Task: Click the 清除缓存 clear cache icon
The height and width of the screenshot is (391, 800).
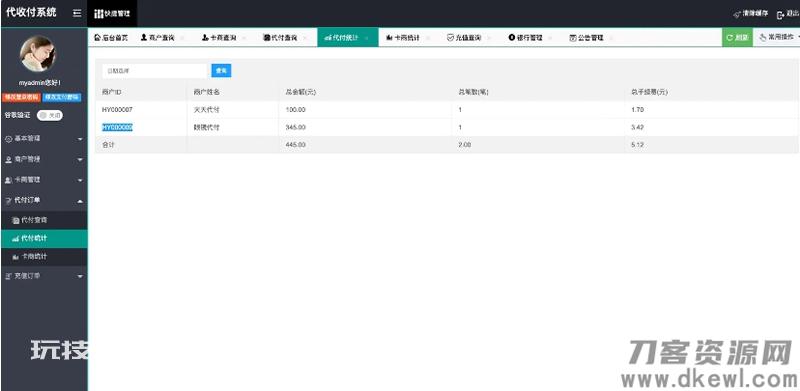Action: [x=736, y=14]
